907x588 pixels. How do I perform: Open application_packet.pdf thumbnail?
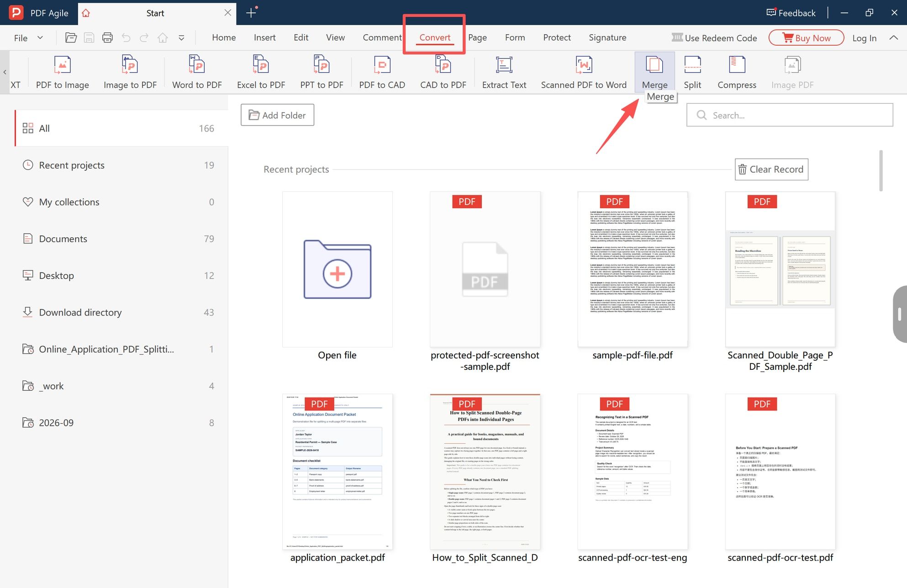point(337,472)
